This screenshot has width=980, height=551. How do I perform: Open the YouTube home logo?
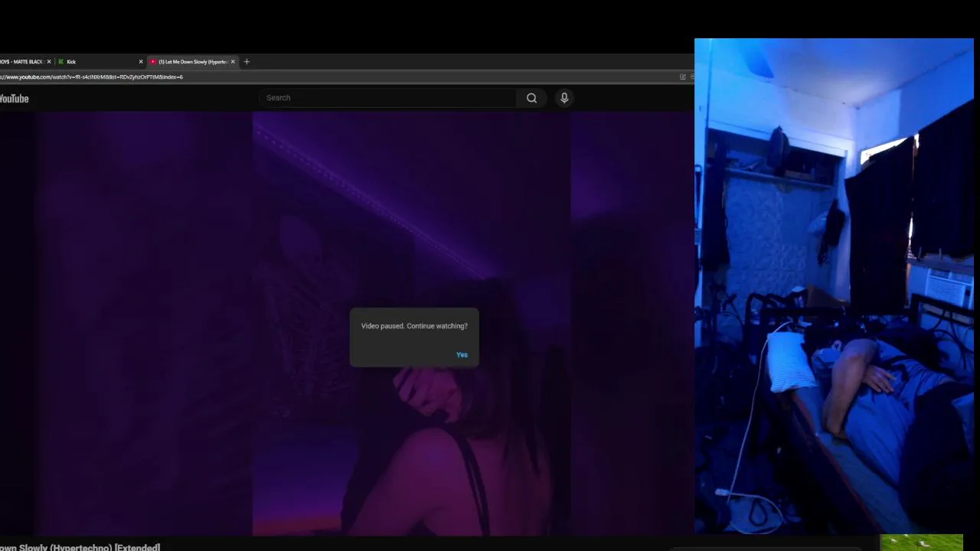coord(14,99)
